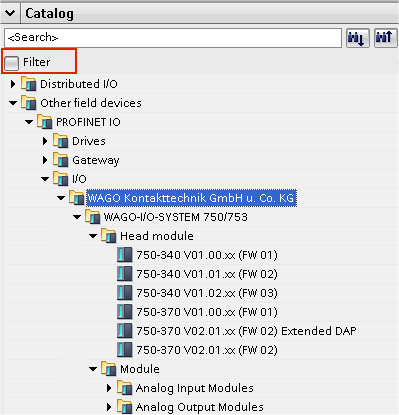Click the WAGO-I/O-SYSTEM 750/753 folder icon
399x415 pixels.
(92, 217)
